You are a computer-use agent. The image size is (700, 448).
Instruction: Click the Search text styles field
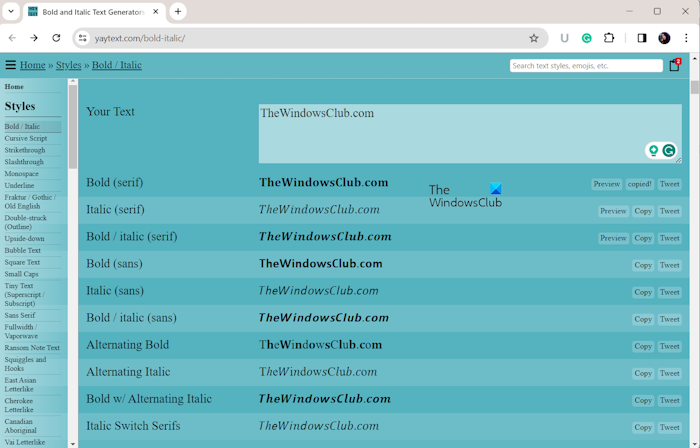coord(586,66)
